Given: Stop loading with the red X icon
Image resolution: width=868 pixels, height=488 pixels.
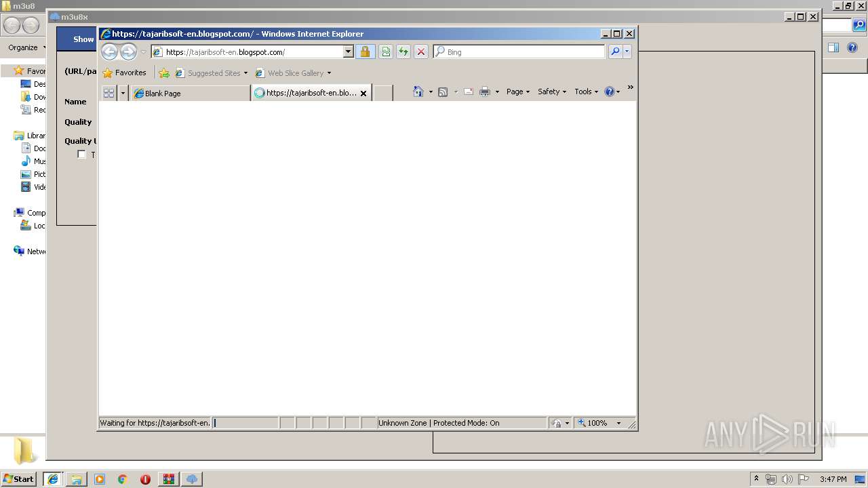Looking at the screenshot, I should pos(421,52).
